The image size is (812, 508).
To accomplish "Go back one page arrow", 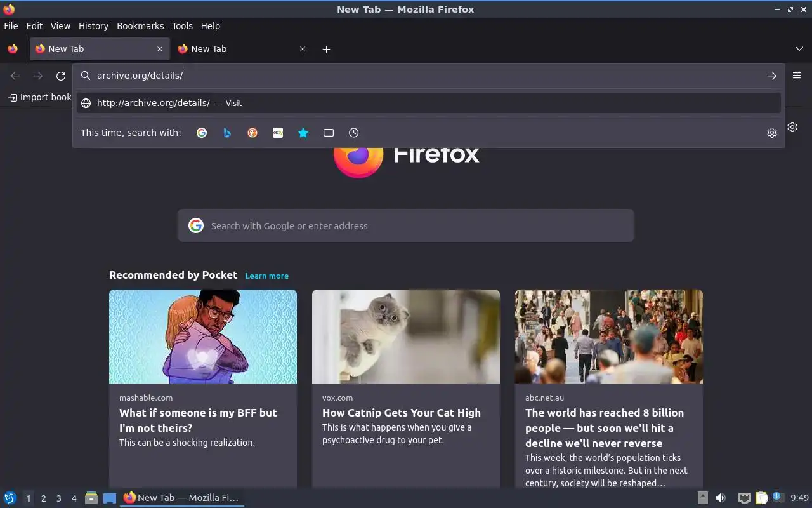I will (15, 76).
